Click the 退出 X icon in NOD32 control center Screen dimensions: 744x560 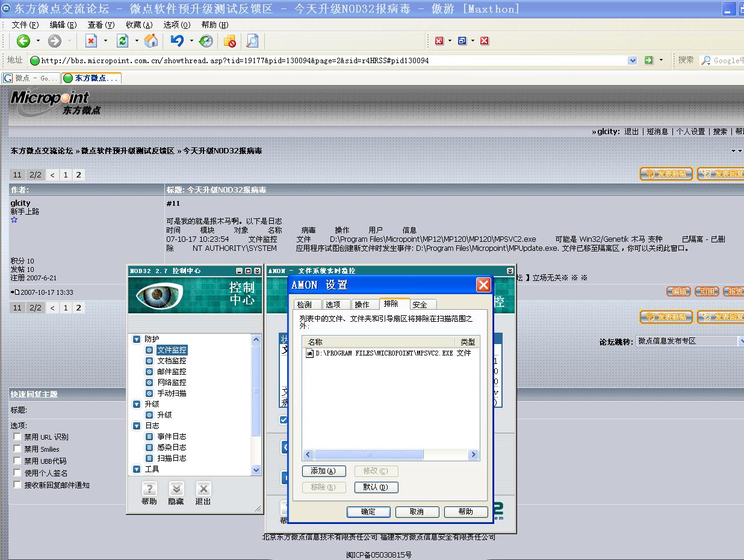pos(203,488)
